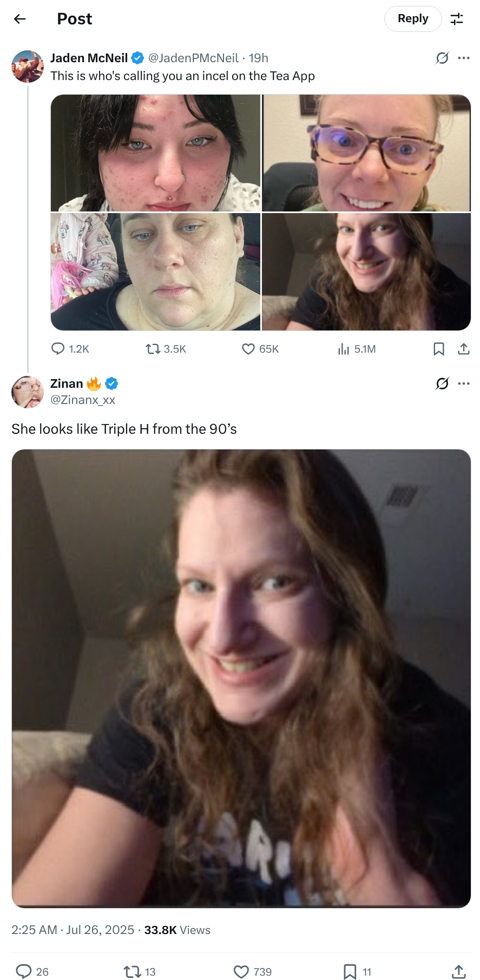The height and width of the screenshot is (980, 480).
Task: Open the @Zinanx_xx handle link
Action: point(83,400)
